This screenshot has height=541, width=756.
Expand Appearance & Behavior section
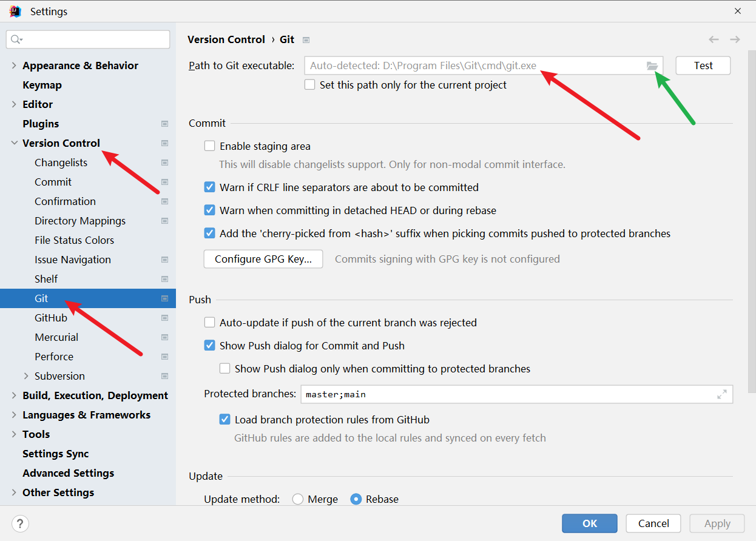pyautogui.click(x=14, y=66)
